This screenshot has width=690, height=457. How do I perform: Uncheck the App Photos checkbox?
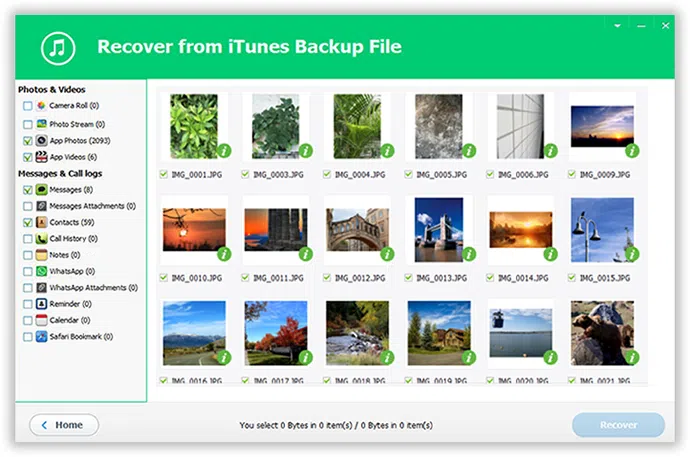tap(28, 141)
